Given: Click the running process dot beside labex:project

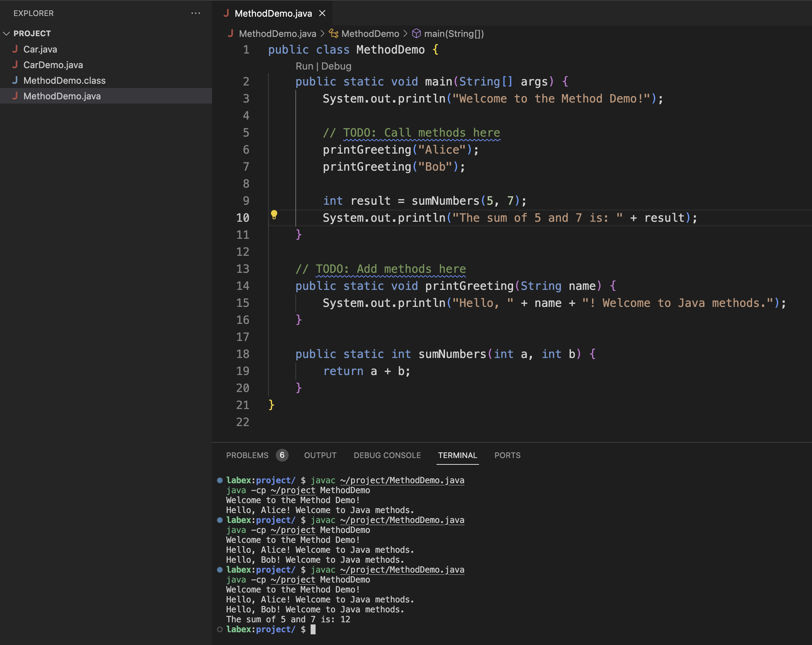Looking at the screenshot, I should tap(219, 480).
